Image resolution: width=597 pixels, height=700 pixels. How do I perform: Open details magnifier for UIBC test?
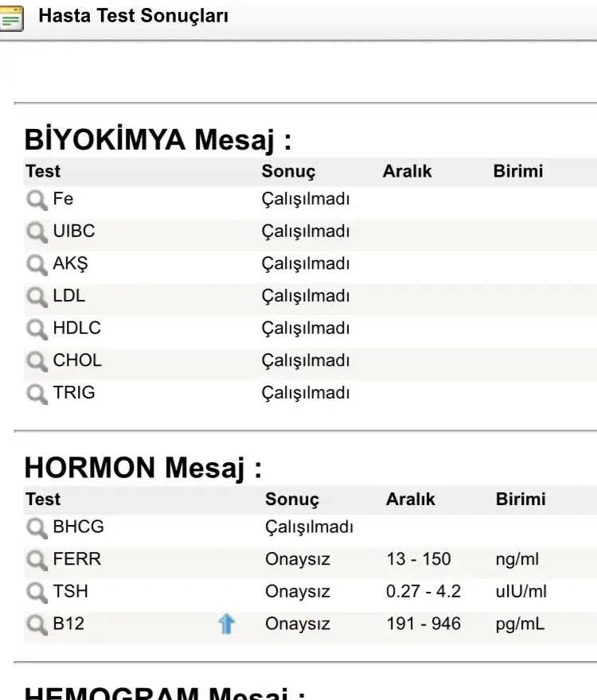[x=37, y=232]
